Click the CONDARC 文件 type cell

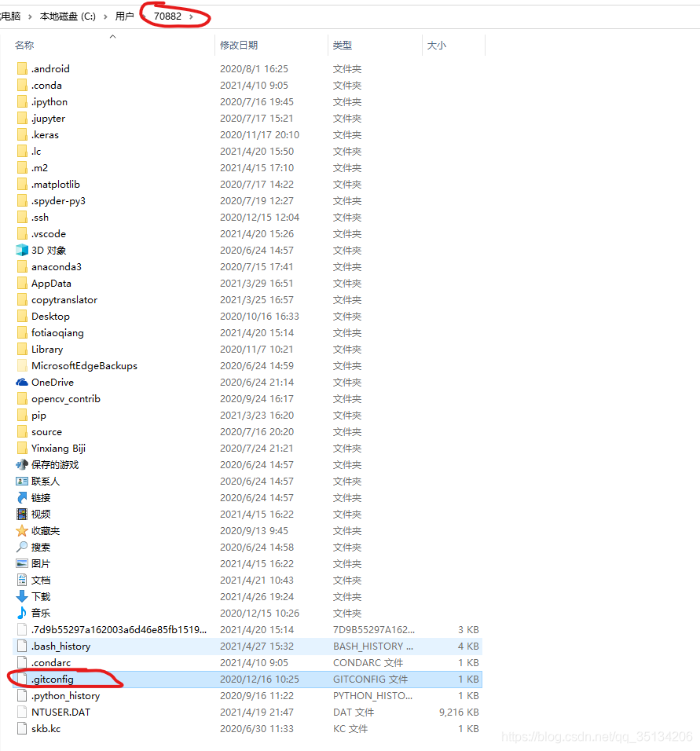pyautogui.click(x=368, y=662)
